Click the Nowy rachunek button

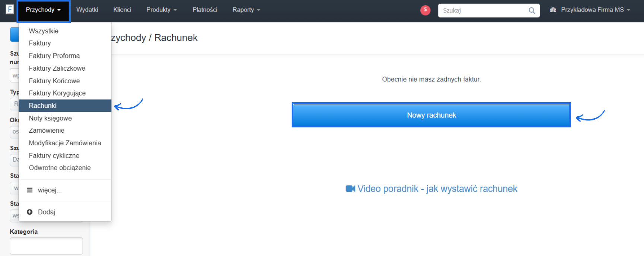pyautogui.click(x=431, y=115)
